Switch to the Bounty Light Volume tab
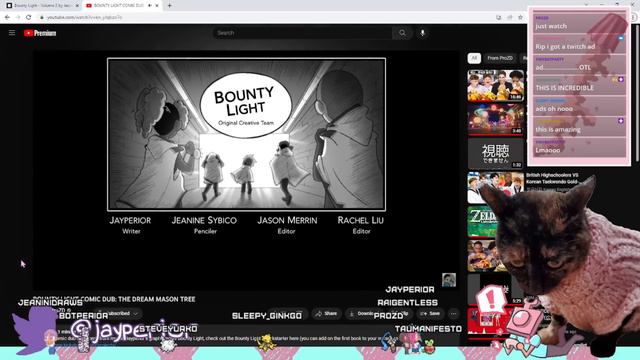Viewport: 640px width, 360px height. pos(42,6)
